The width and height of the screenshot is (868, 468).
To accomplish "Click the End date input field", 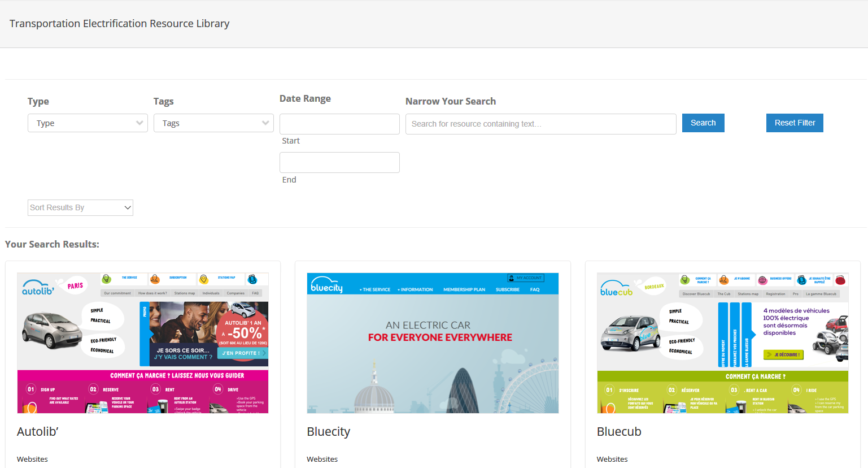I will coord(339,162).
